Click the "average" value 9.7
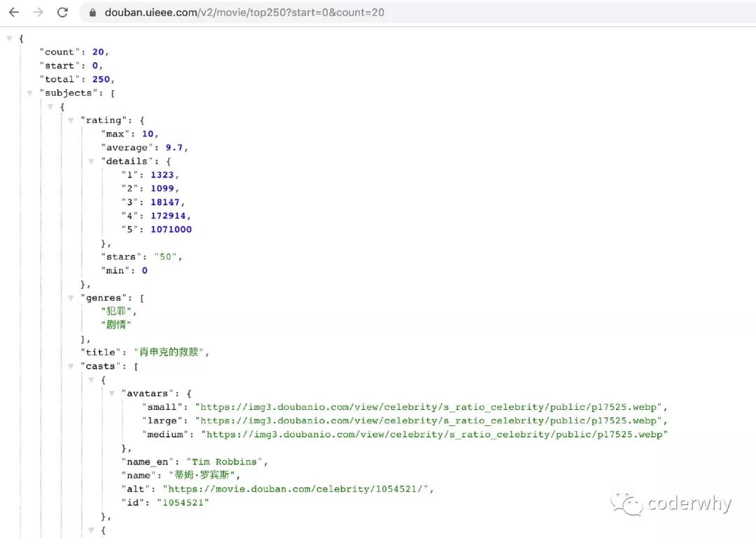The image size is (756, 538). click(x=174, y=148)
